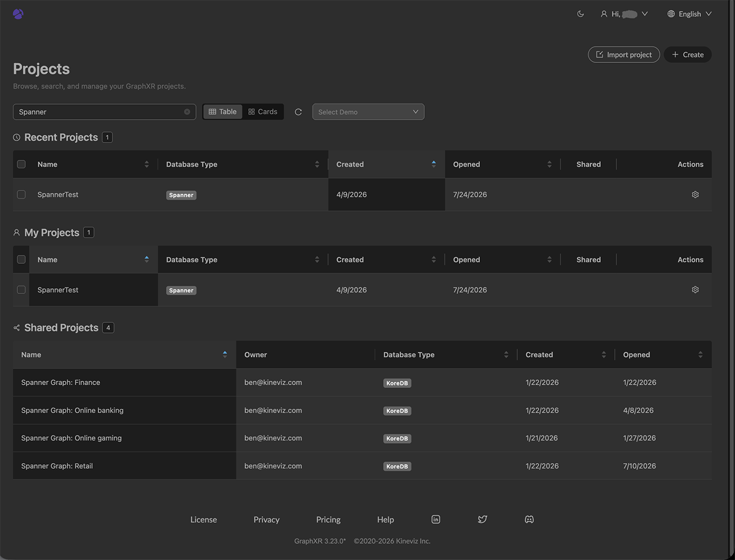Click the user profile icon
Image resolution: width=735 pixels, height=560 pixels.
[604, 14]
